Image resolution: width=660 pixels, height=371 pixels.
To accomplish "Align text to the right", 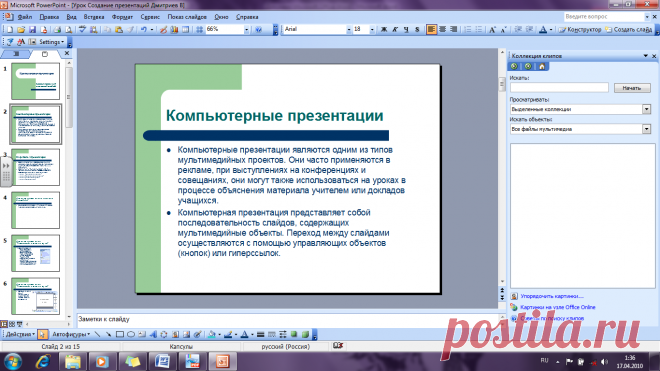I will coord(453,29).
